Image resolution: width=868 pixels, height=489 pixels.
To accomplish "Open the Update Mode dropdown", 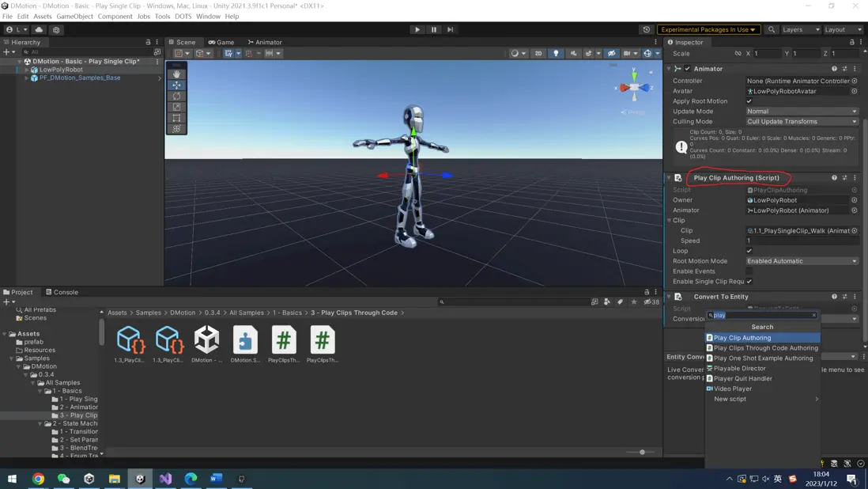I will pyautogui.click(x=802, y=112).
